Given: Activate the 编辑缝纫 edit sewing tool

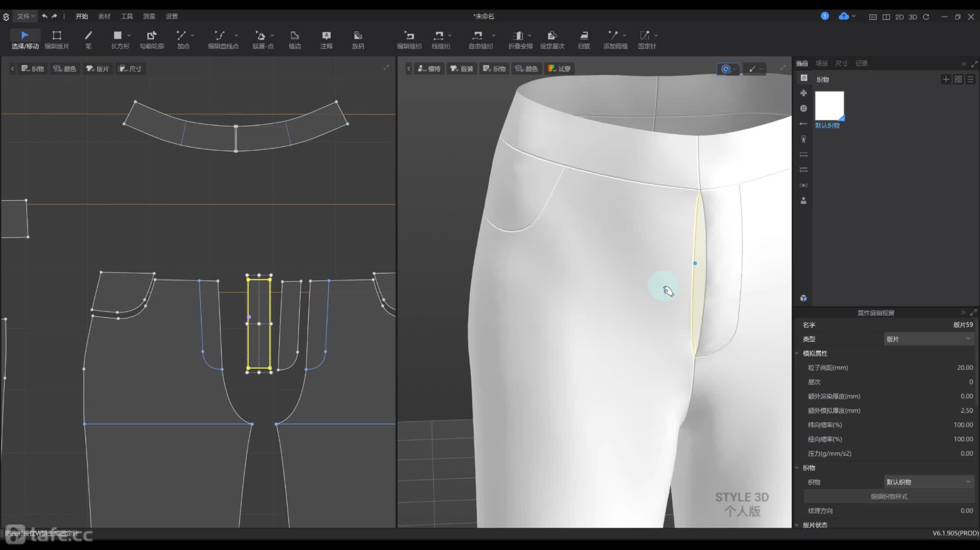Looking at the screenshot, I should pyautogui.click(x=409, y=39).
